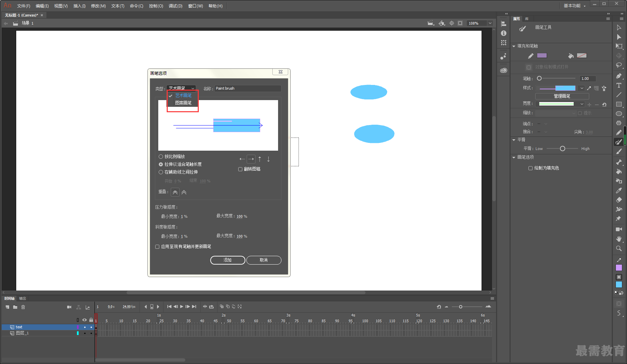
Task: Select 按比例缩放 radio option
Action: [x=172, y=157]
